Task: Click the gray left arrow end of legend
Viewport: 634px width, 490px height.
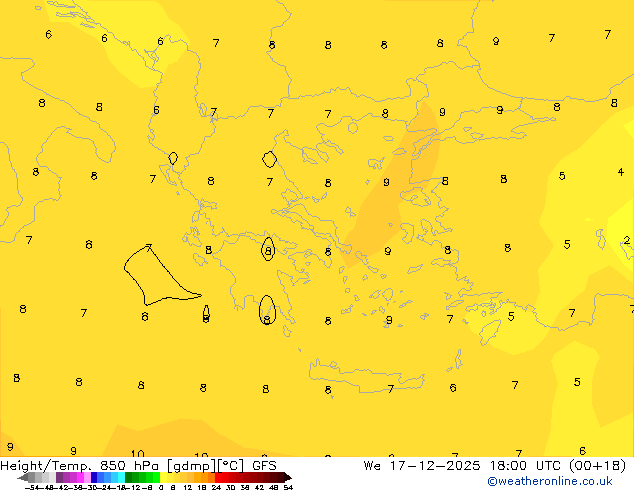Action: (23, 477)
